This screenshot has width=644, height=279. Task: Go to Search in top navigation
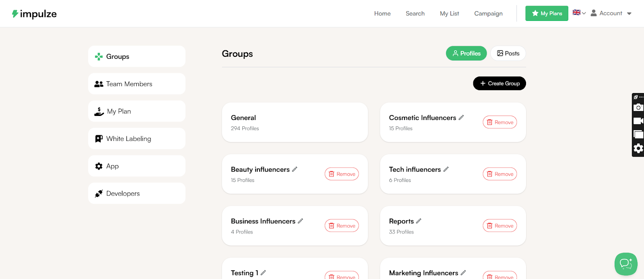pyautogui.click(x=415, y=13)
